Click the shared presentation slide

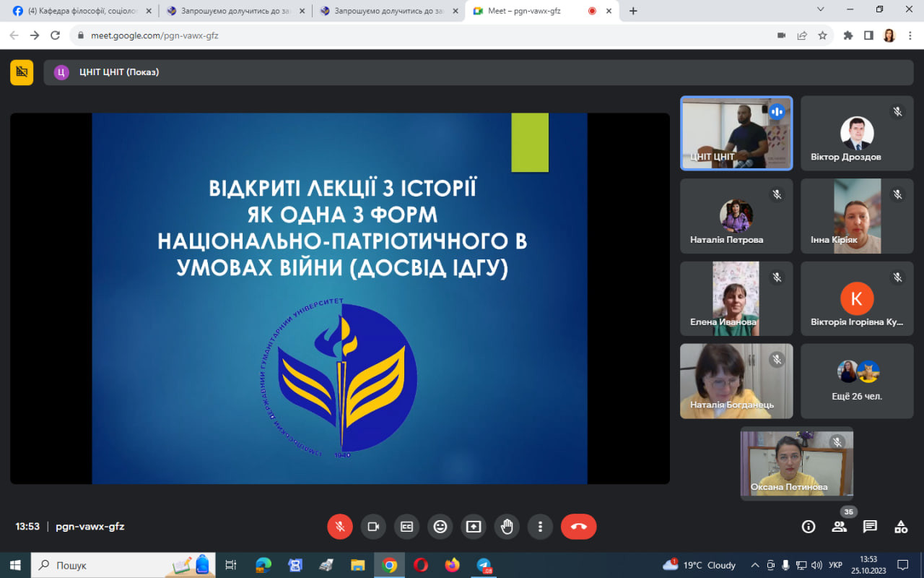click(x=340, y=298)
